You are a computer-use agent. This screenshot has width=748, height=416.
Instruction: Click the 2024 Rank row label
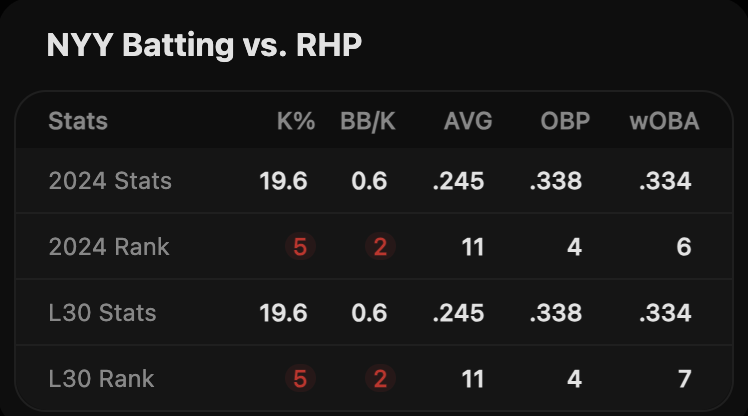[x=109, y=246]
